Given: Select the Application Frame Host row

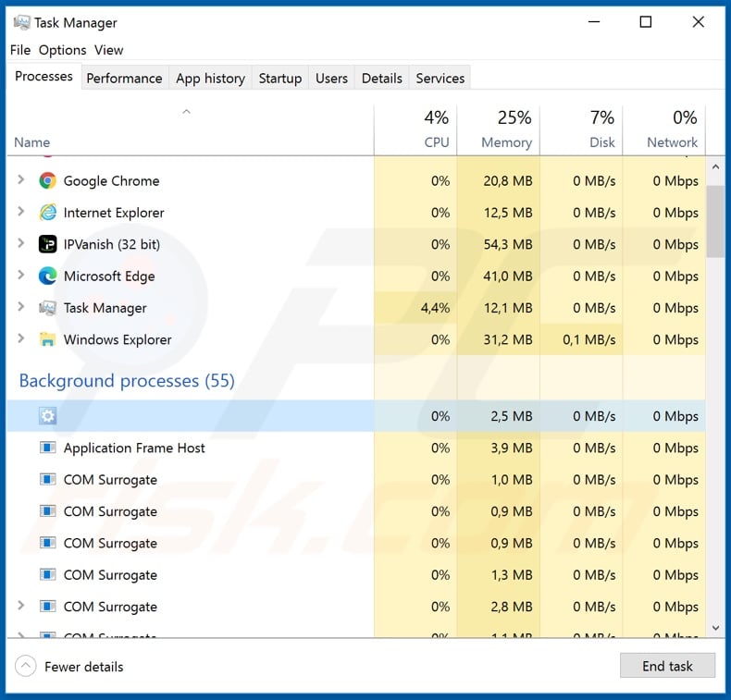Looking at the screenshot, I should [x=356, y=448].
